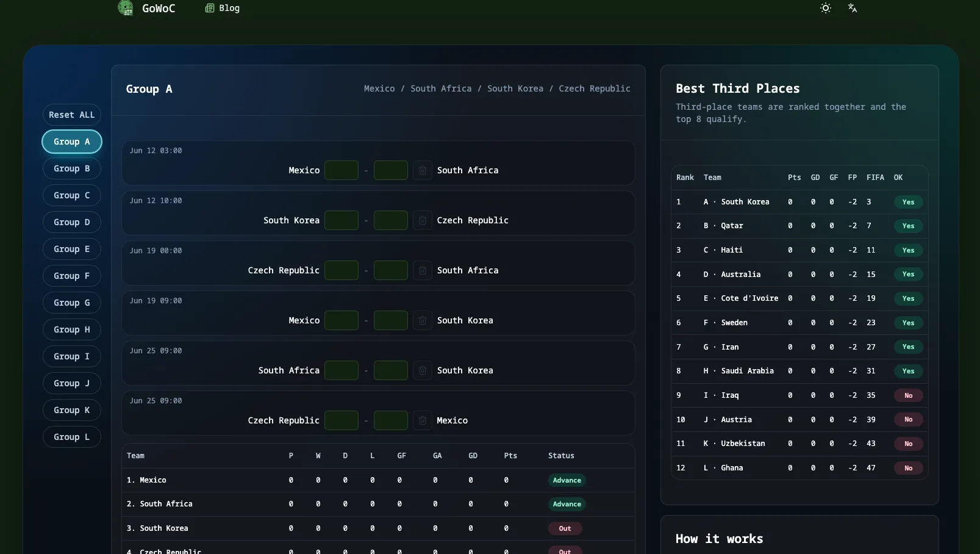Screen dimensions: 980x554
Task: Clear the Mexico vs South Africa score
Action: click(x=422, y=170)
